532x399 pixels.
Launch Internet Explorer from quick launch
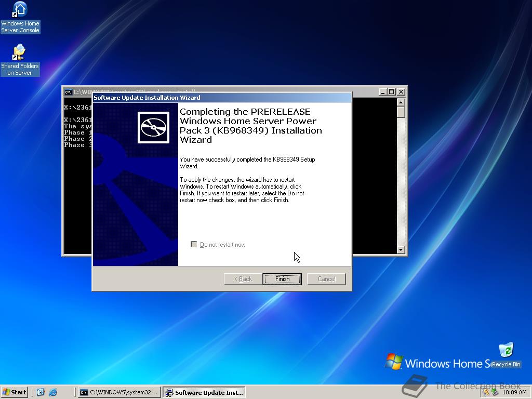click(53, 392)
